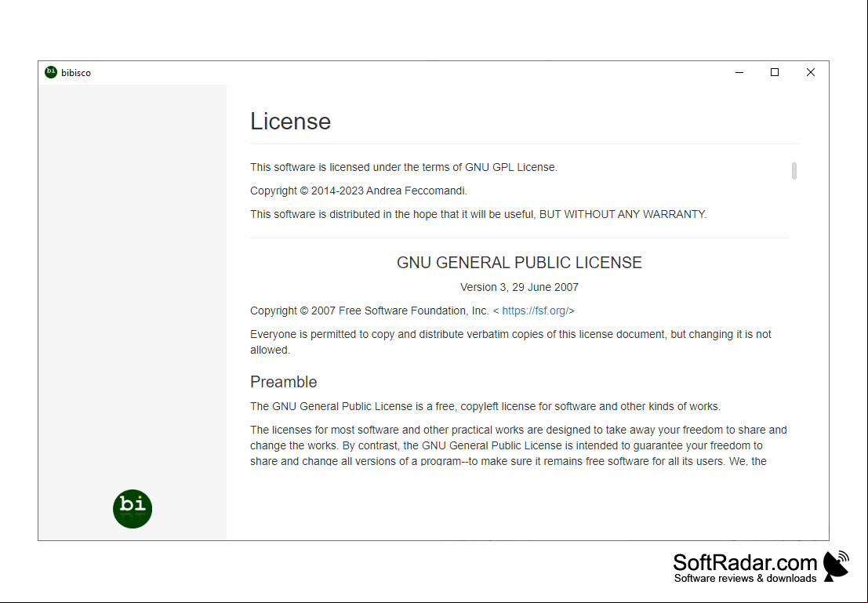Viewport: 868px width, 603px height.
Task: Click the "License" page heading
Action: [290, 122]
